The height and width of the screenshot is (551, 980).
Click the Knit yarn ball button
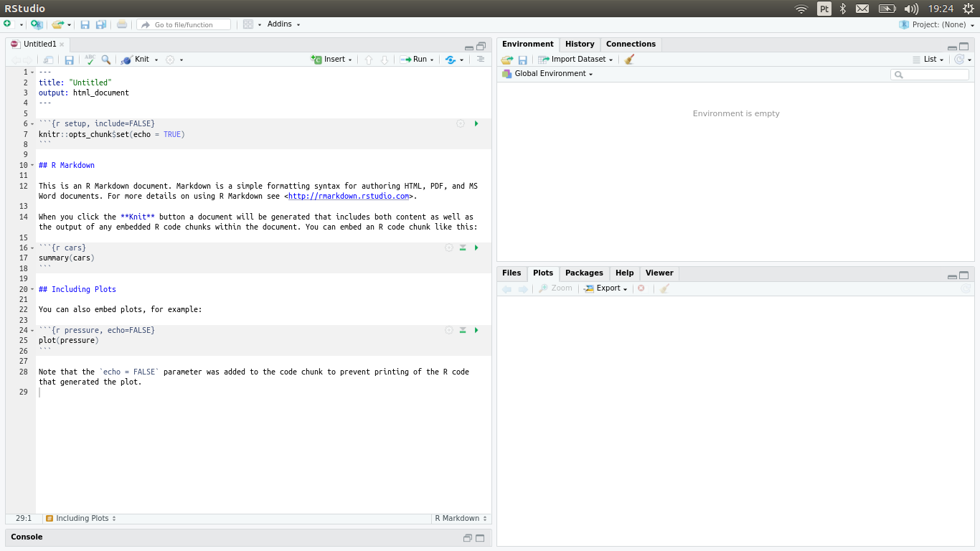(135, 60)
